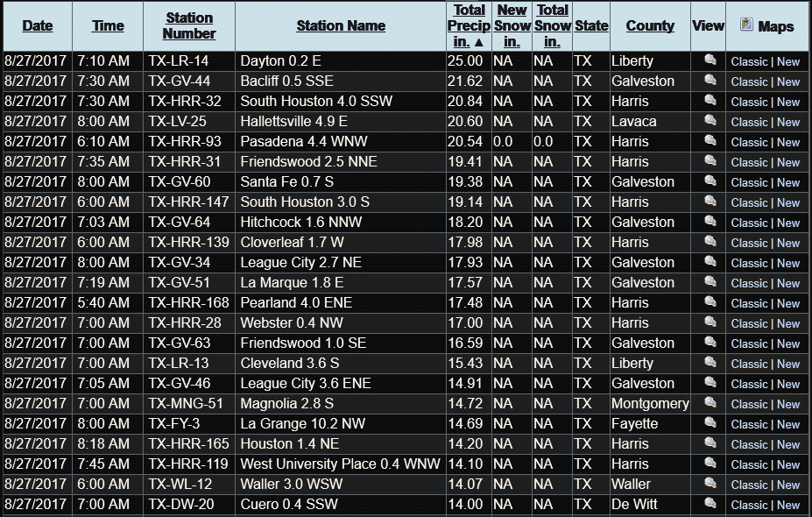Open Classic map for Houston 1.4 NE

tap(749, 444)
